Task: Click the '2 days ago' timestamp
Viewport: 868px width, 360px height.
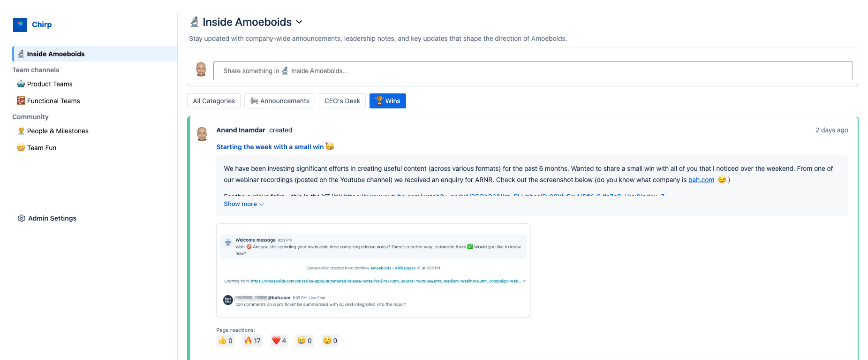Action: (831, 130)
